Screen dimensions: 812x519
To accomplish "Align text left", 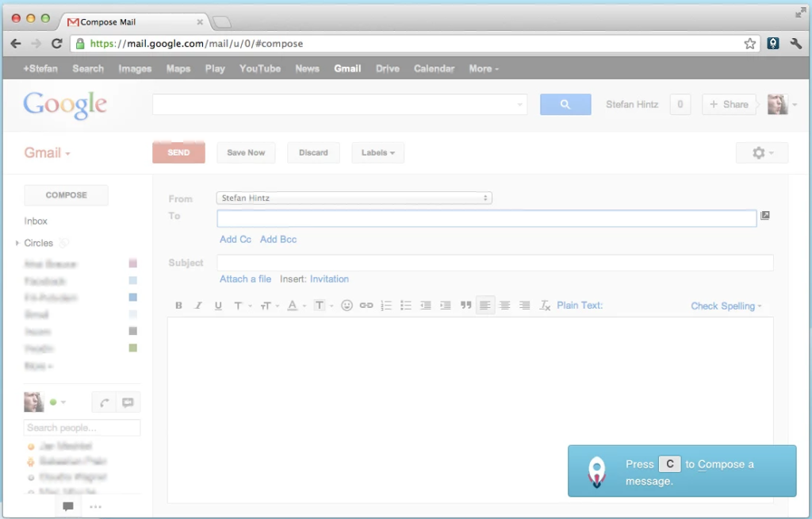I will [x=485, y=306].
